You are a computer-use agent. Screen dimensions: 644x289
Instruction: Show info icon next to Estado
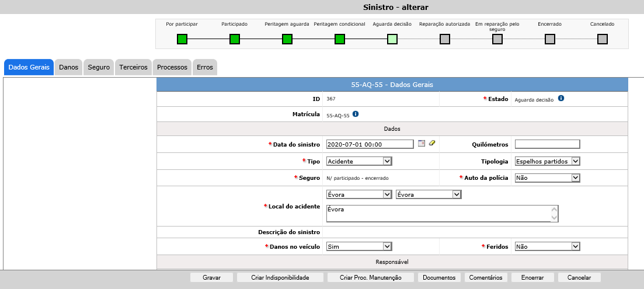[x=561, y=98]
